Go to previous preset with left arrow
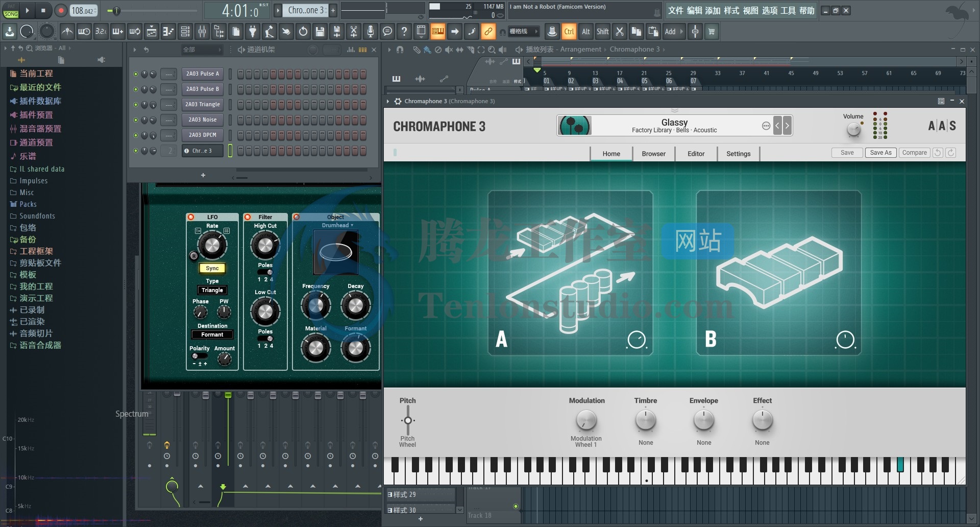 (x=778, y=126)
